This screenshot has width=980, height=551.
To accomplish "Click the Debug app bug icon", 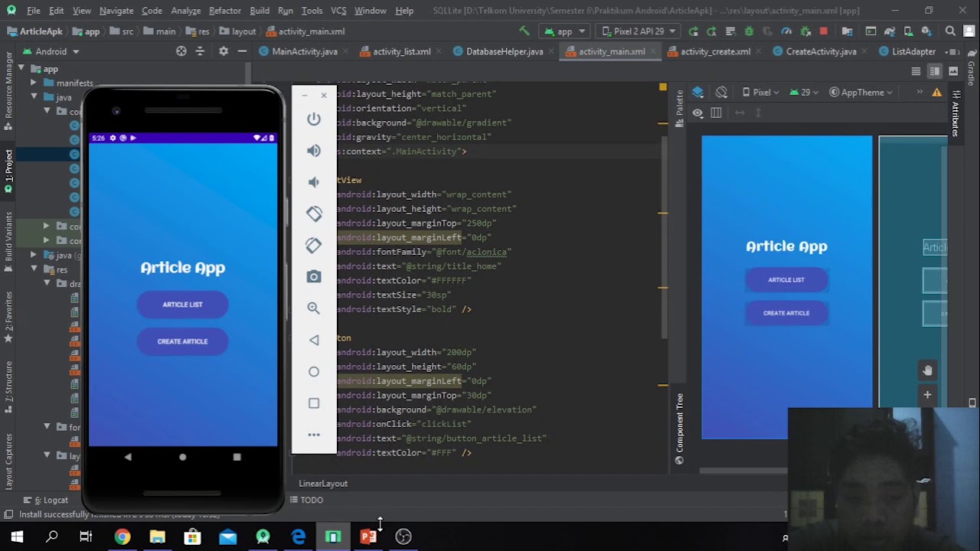I will [749, 31].
